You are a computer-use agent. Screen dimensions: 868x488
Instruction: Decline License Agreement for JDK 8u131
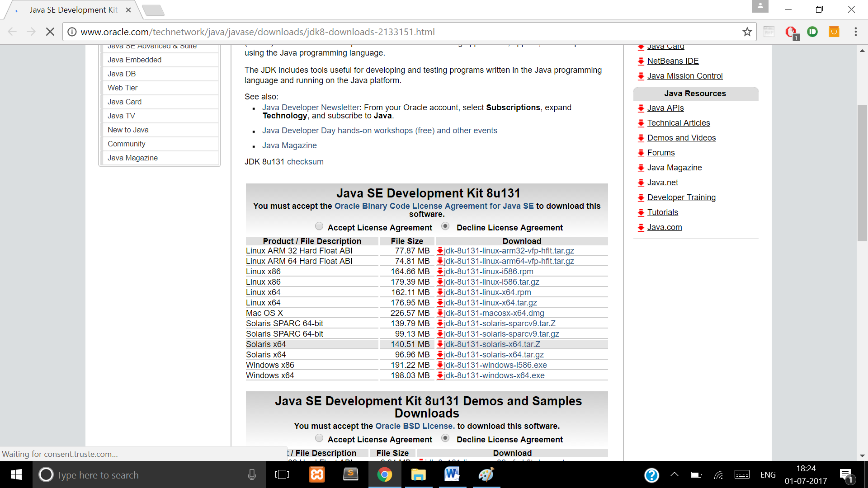pos(445,226)
